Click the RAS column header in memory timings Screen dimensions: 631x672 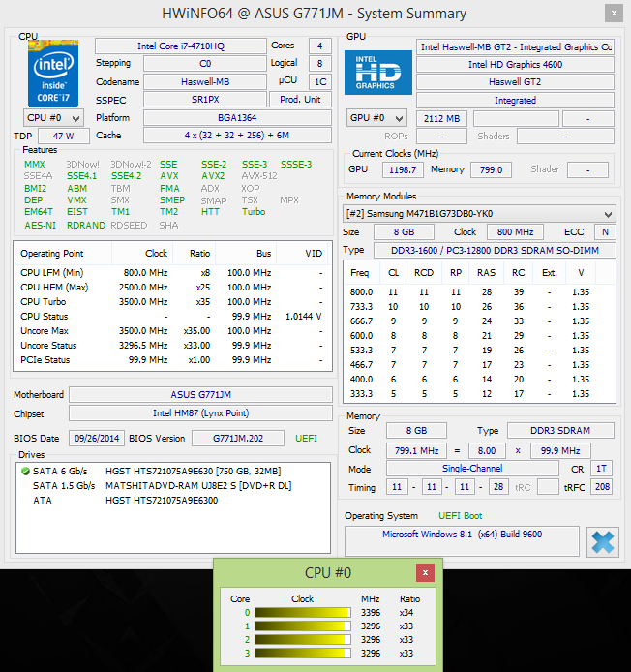click(486, 273)
